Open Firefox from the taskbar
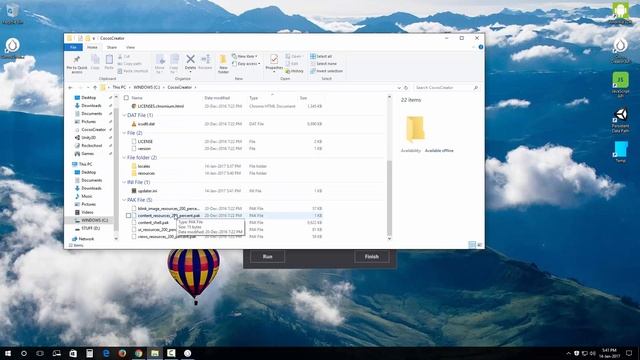 click(x=122, y=353)
